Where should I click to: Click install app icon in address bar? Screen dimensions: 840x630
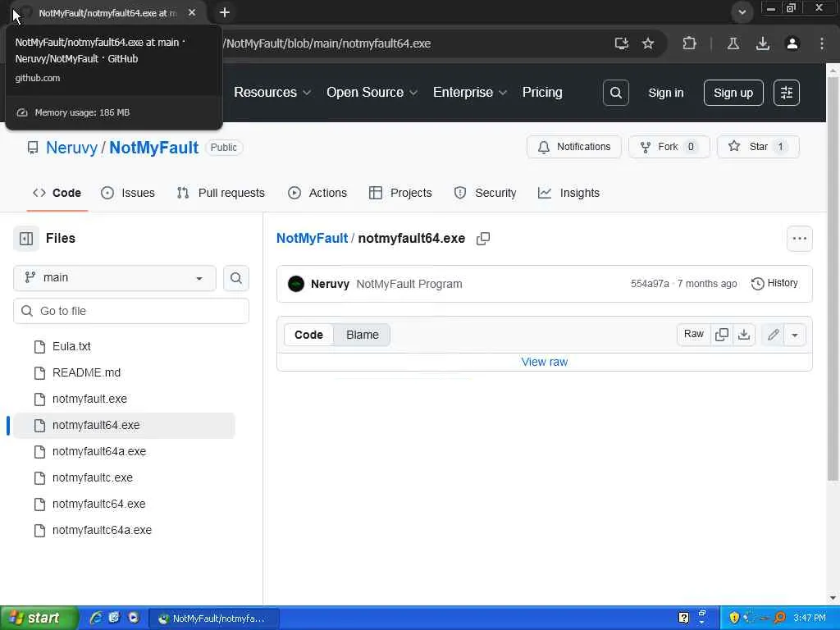pos(621,43)
